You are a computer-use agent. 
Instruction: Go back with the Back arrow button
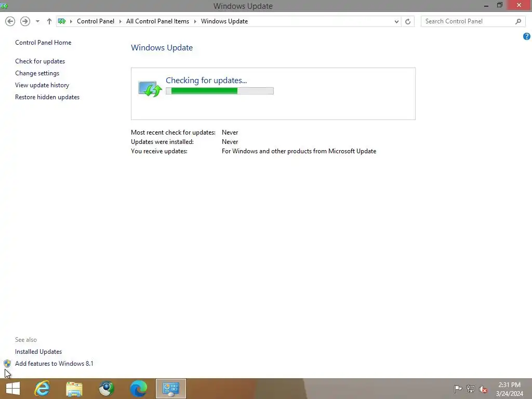[10, 21]
